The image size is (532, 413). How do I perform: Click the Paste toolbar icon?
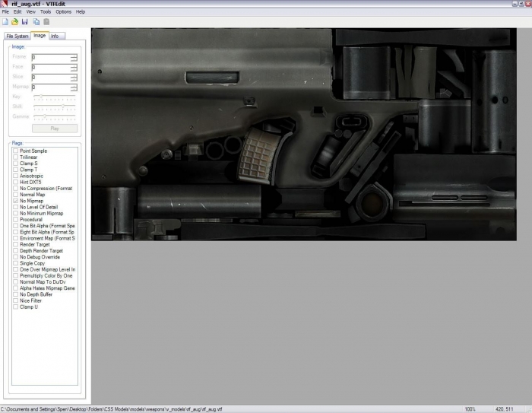[46, 22]
